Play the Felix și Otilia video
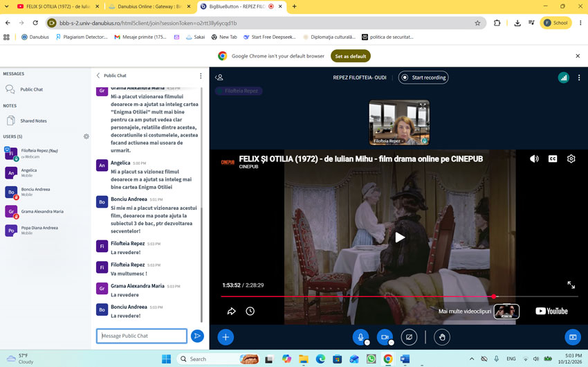 pyautogui.click(x=400, y=237)
